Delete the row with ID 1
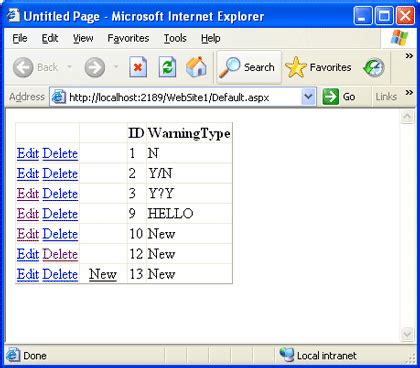 point(60,154)
